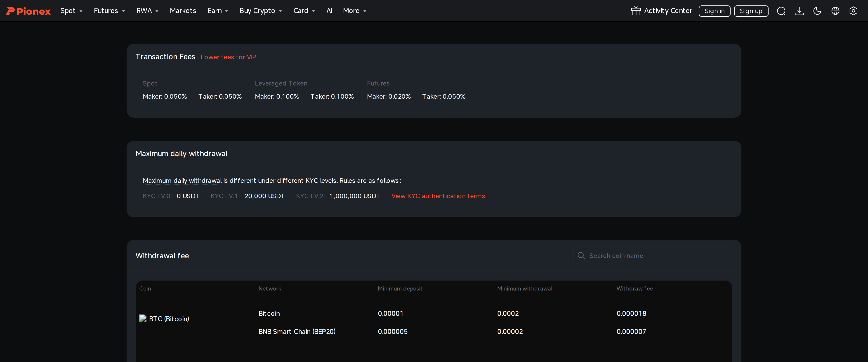Click the BNB Smart Chain (BEP20) network cell
Screen dimensions: 868x362
tap(297, 332)
